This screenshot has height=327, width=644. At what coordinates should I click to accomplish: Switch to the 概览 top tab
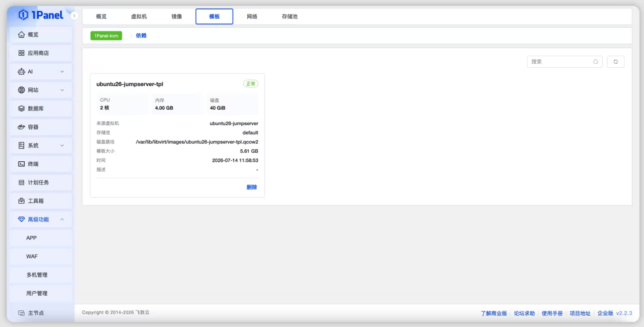(x=101, y=17)
